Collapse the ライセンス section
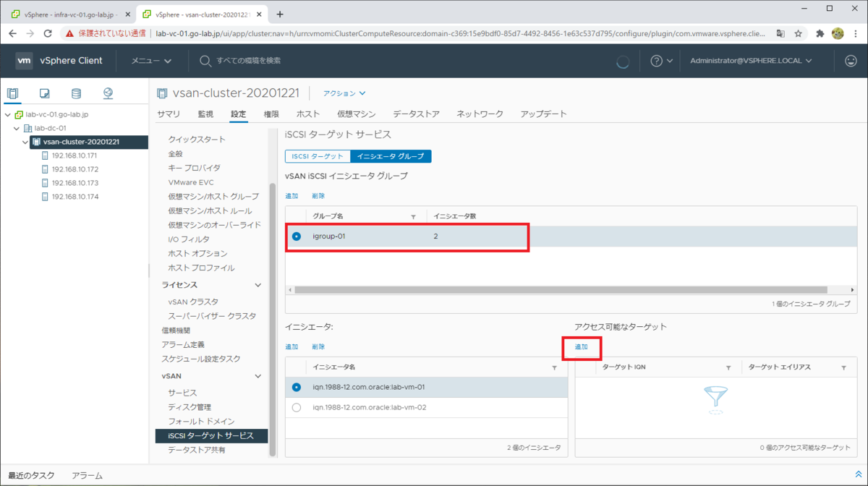 tap(258, 285)
